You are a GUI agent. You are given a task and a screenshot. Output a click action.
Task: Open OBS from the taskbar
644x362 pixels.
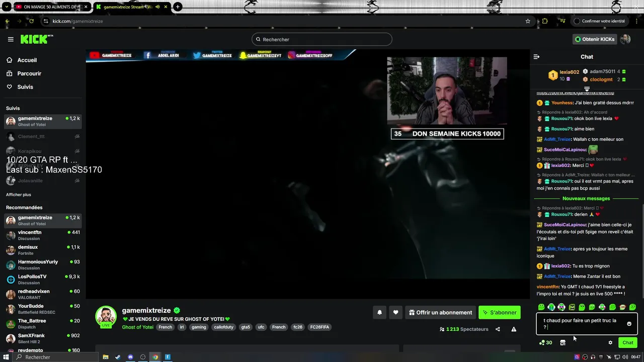click(143, 357)
